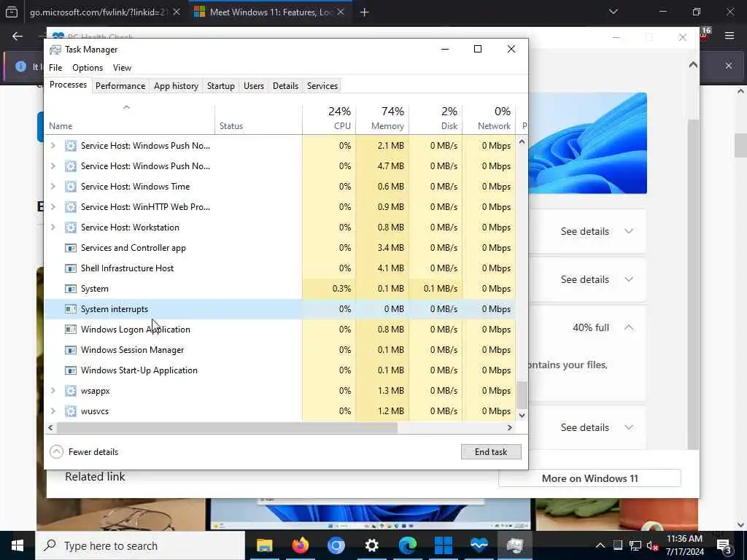Click the System 0.3% CPU value

(x=341, y=289)
